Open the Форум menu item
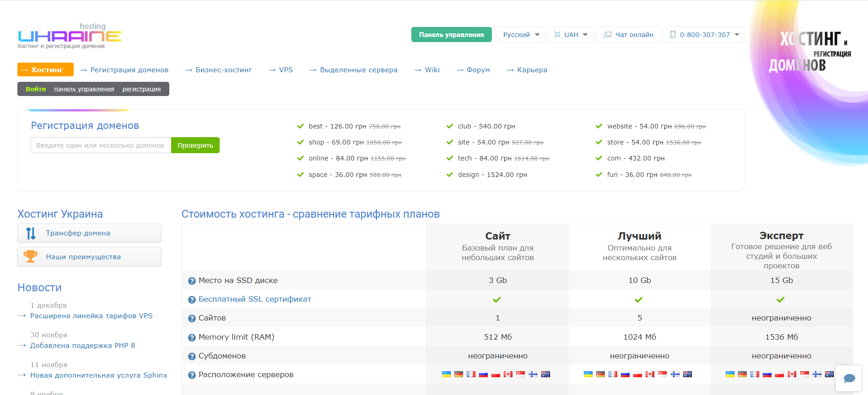This screenshot has height=395, width=868. (x=478, y=70)
